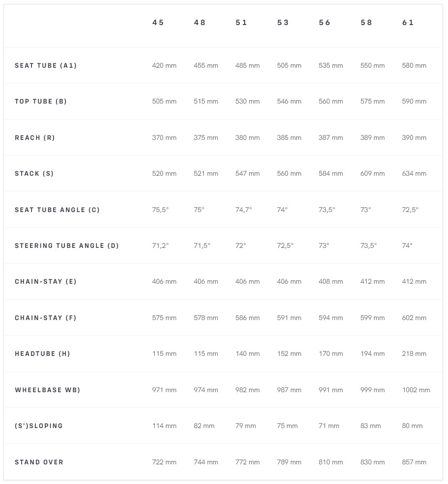448x484 pixels.
Task: Click the WHEELBASE WB) row label
Action: 48,390
